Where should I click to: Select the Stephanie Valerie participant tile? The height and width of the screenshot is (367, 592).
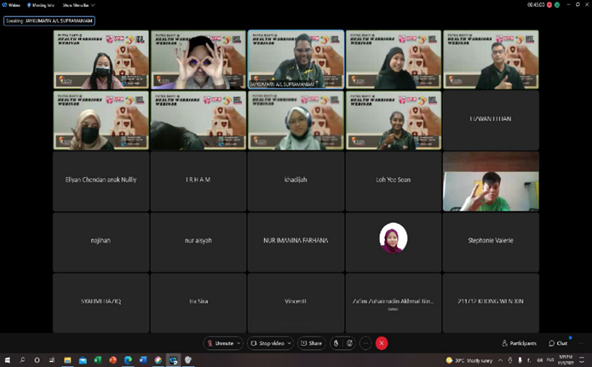pyautogui.click(x=491, y=242)
